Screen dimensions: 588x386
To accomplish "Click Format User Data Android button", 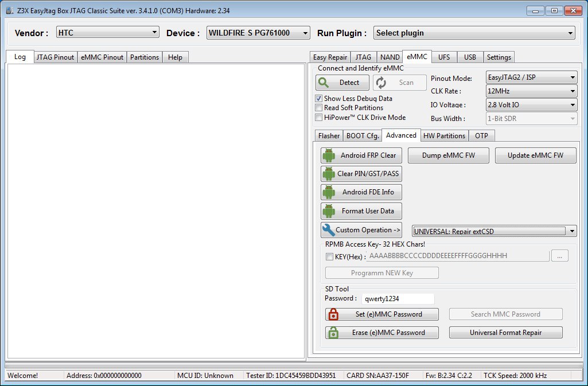I will pos(361,211).
